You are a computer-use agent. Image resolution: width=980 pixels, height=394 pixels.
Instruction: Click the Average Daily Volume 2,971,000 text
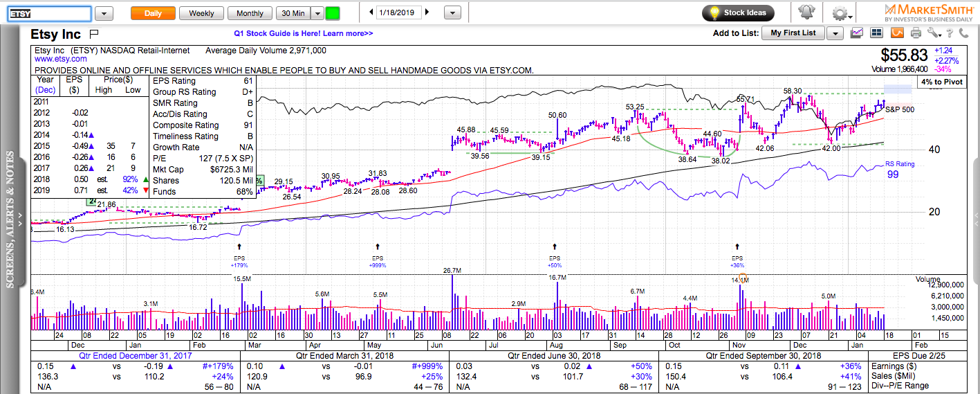coord(266,51)
